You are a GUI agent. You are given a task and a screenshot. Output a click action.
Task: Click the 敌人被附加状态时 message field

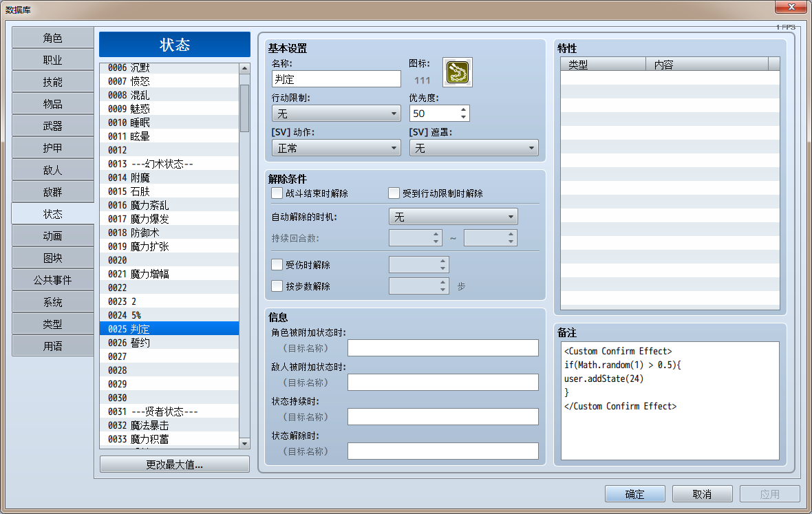(442, 382)
